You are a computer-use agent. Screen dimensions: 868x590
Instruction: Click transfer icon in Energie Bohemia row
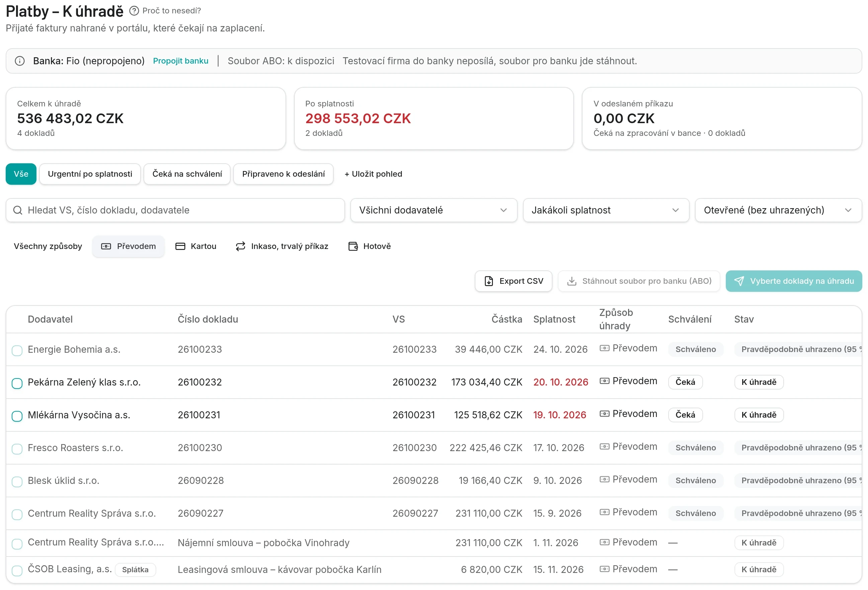[x=605, y=349]
